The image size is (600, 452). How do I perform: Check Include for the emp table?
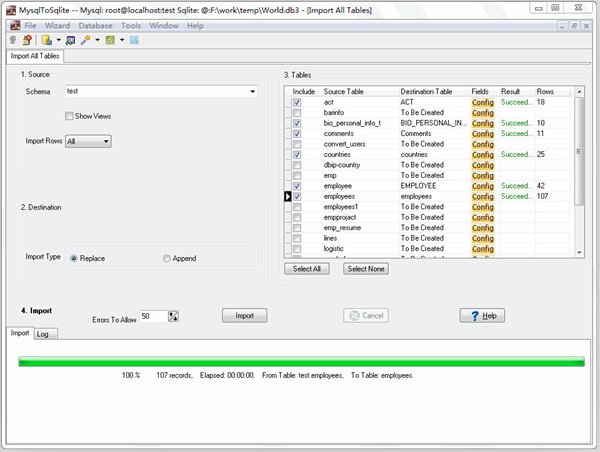(x=297, y=176)
